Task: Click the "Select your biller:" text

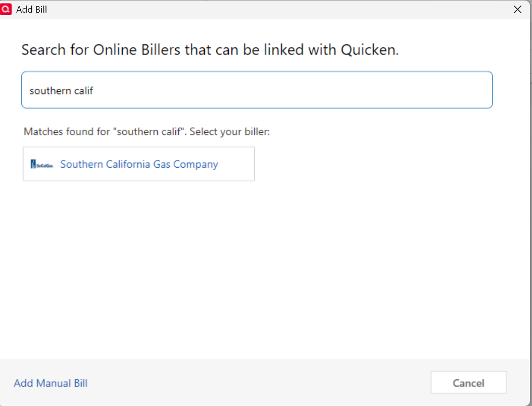Action: [230, 132]
